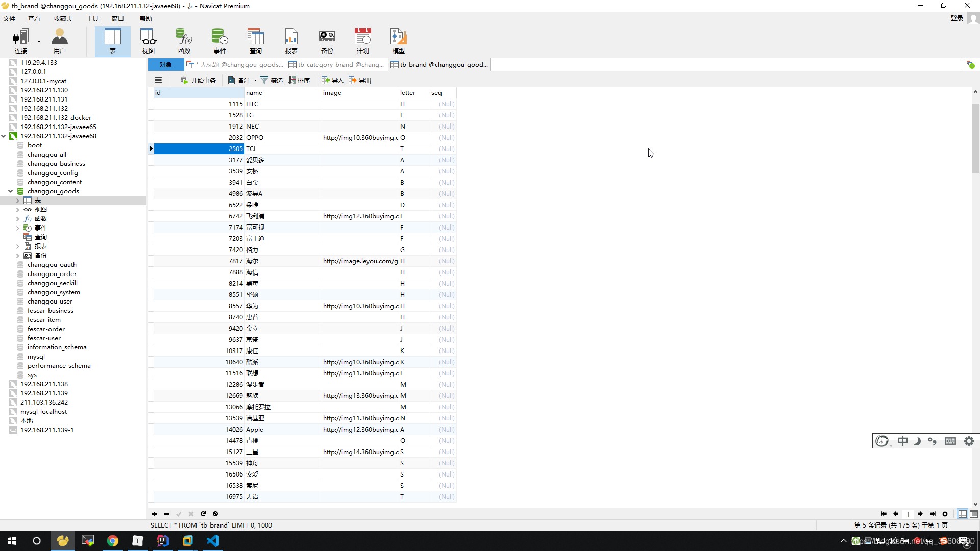Click the Filter (筛选) button
Image resolution: width=980 pixels, height=551 pixels.
[x=272, y=80]
